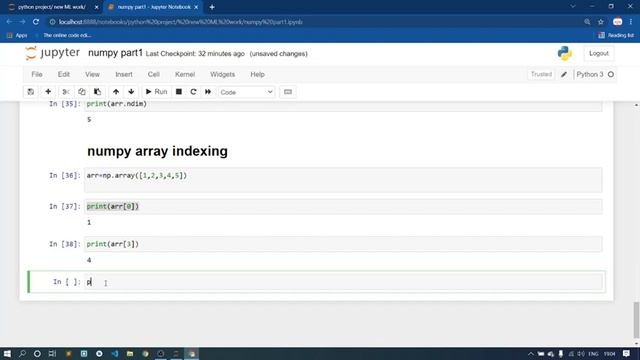Click the kernel idle circle indicator
The height and width of the screenshot is (360, 640).
[x=611, y=74]
